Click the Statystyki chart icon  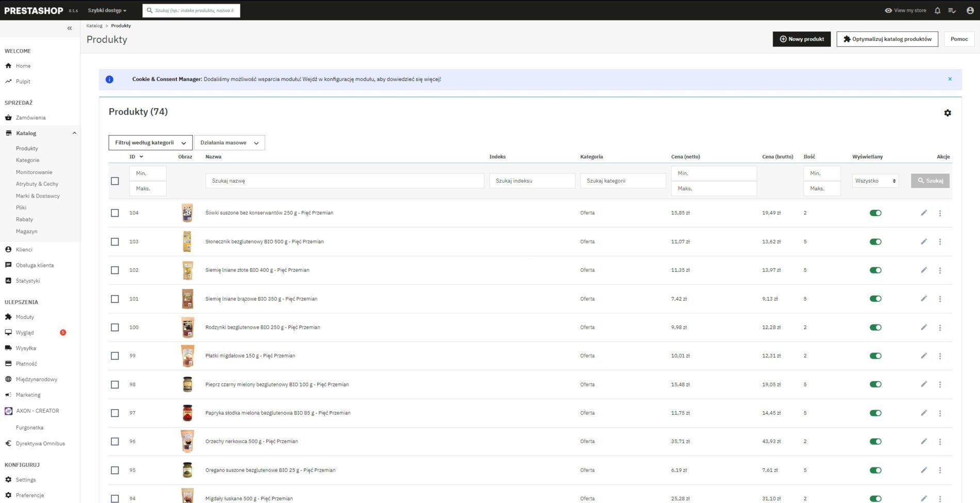pyautogui.click(x=8, y=281)
